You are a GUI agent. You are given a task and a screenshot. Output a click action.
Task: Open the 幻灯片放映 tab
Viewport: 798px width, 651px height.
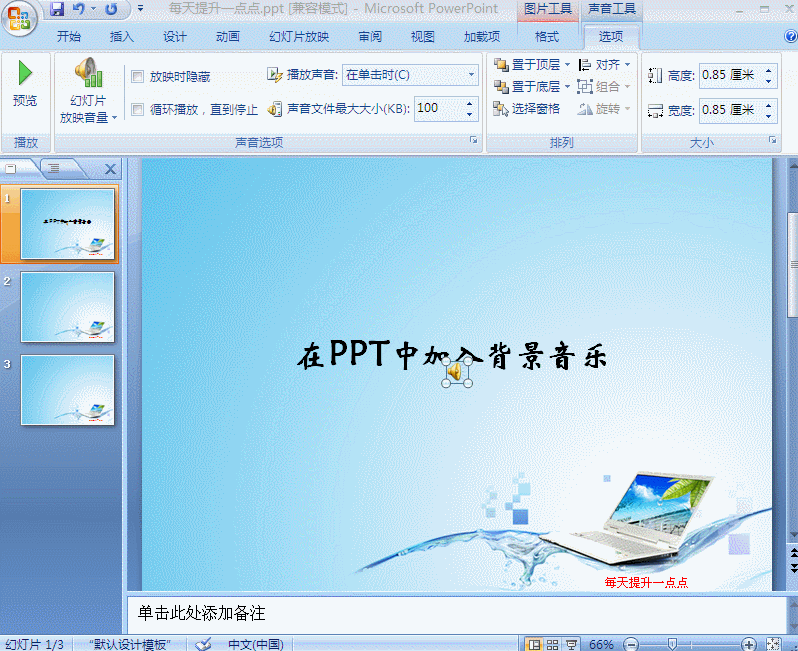(299, 36)
